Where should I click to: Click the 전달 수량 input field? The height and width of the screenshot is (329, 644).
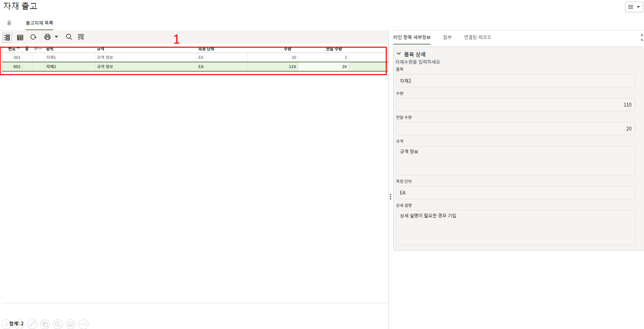[515, 129]
